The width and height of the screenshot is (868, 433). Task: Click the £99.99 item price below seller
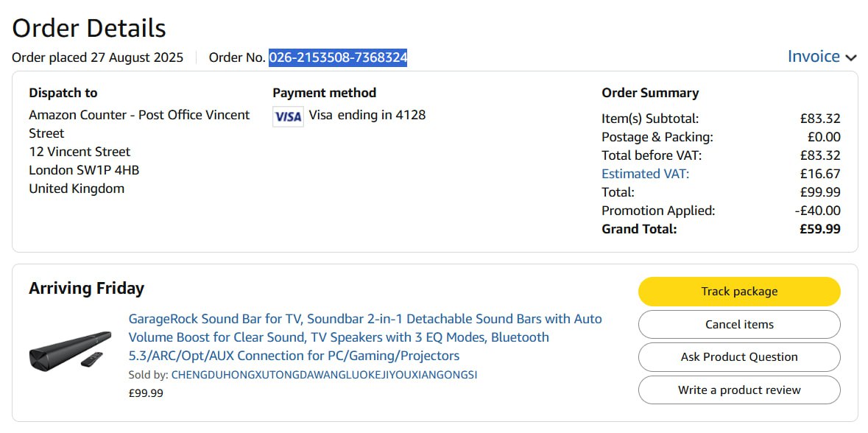146,393
